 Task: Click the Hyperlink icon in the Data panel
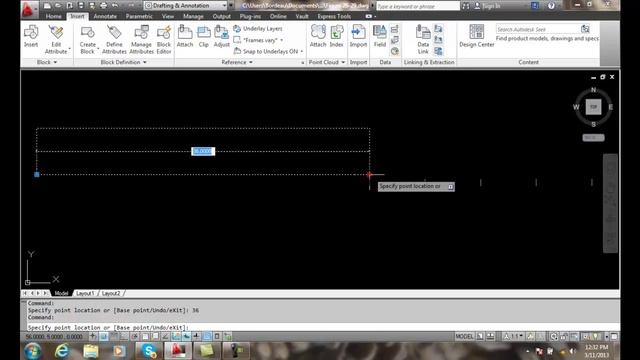tap(395, 51)
